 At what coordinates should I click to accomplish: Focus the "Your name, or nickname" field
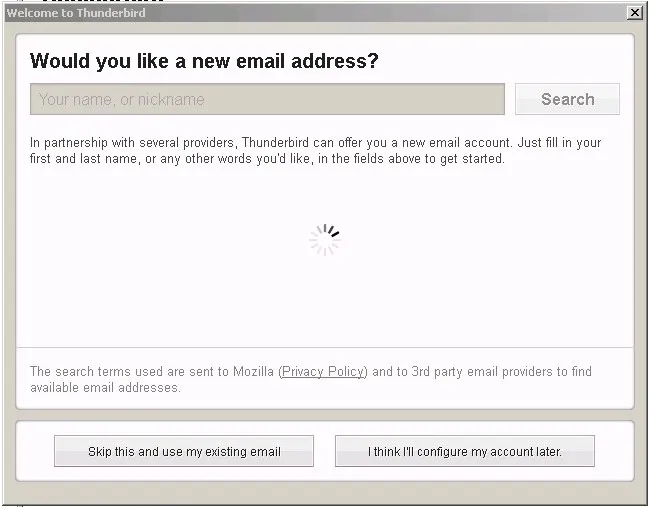pos(267,99)
